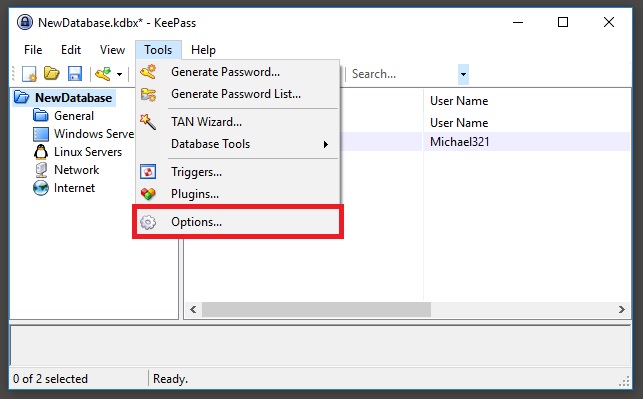Image resolution: width=643 pixels, height=399 pixels.
Task: Maximize the KeePass window
Action: pos(563,22)
